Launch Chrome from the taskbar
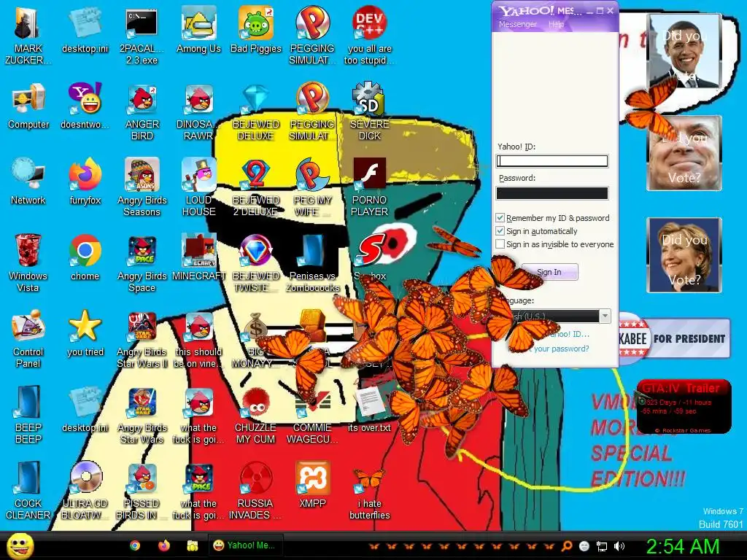The image size is (747, 560). pyautogui.click(x=135, y=545)
